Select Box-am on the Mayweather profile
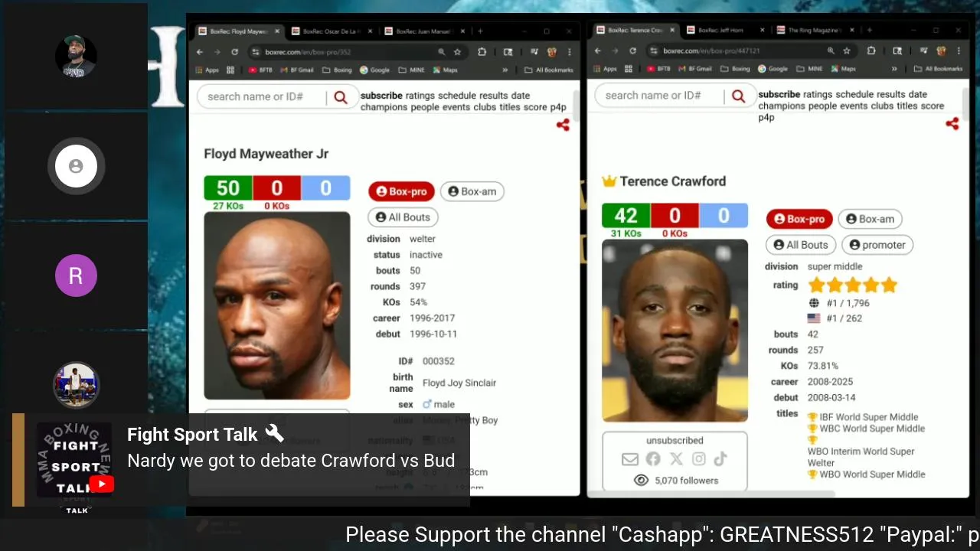 [472, 191]
